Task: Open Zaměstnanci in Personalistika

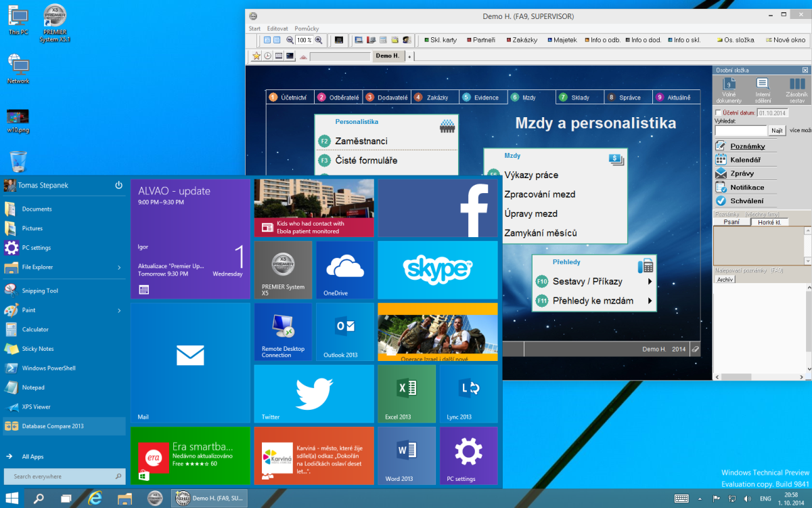Action: (361, 141)
